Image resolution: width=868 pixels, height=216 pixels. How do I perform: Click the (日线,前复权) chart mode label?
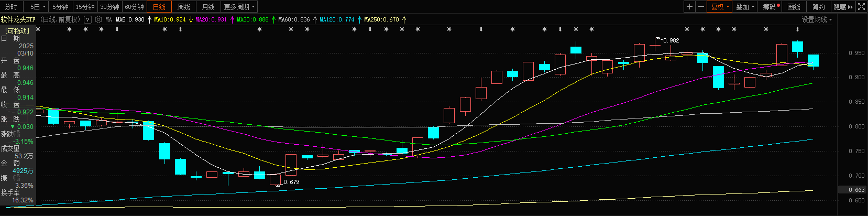click(x=60, y=20)
